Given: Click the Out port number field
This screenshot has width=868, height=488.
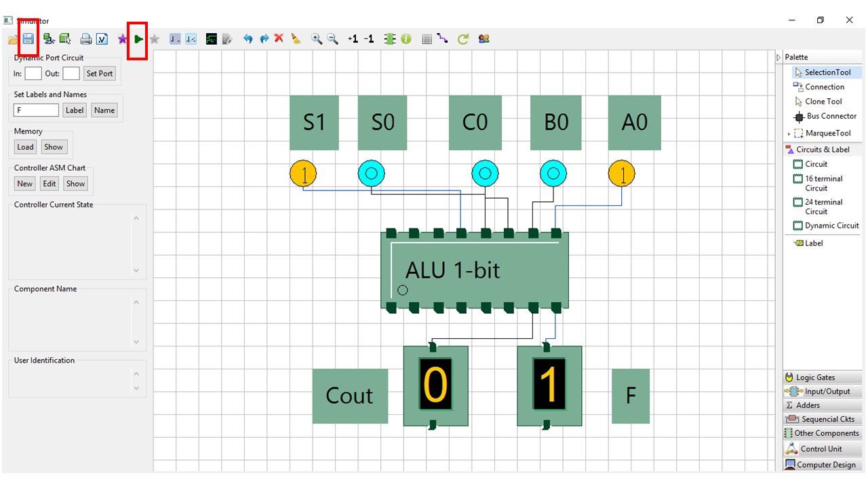Looking at the screenshot, I should click(x=71, y=73).
